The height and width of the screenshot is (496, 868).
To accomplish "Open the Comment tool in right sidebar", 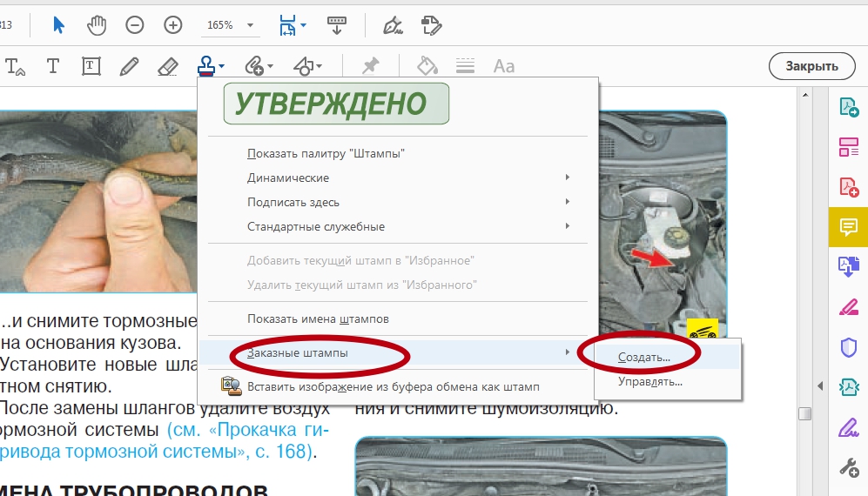I will [x=848, y=227].
